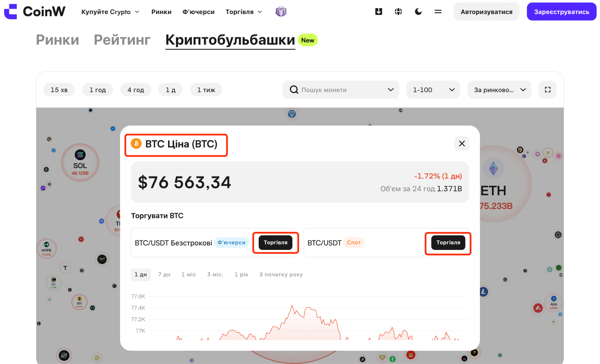This screenshot has width=600, height=364.
Task: Click the Ф'ючерси tag in popup
Action: click(x=231, y=243)
